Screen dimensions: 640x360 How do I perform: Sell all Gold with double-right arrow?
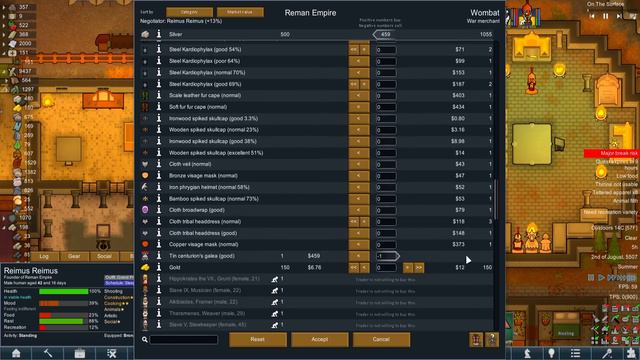point(419,267)
